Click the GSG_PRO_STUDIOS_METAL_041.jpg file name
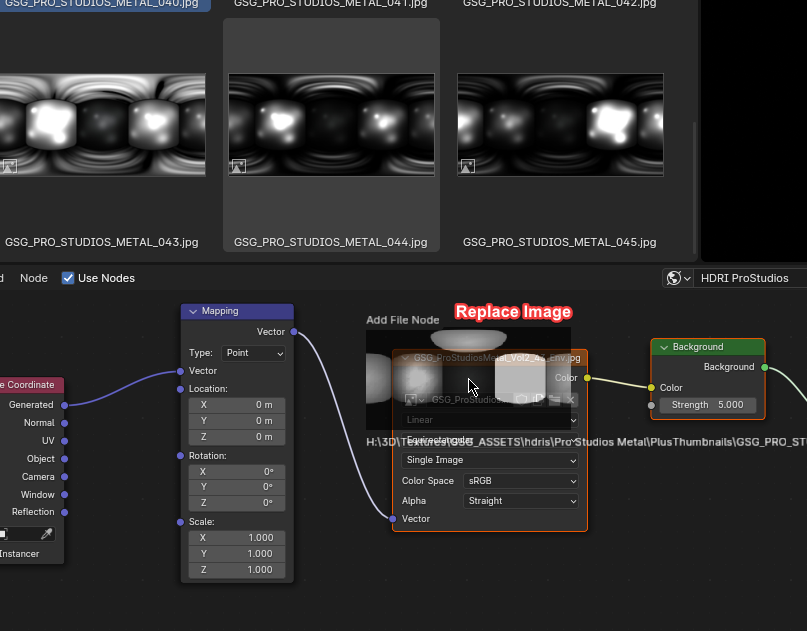This screenshot has height=631, width=807. click(x=330, y=4)
